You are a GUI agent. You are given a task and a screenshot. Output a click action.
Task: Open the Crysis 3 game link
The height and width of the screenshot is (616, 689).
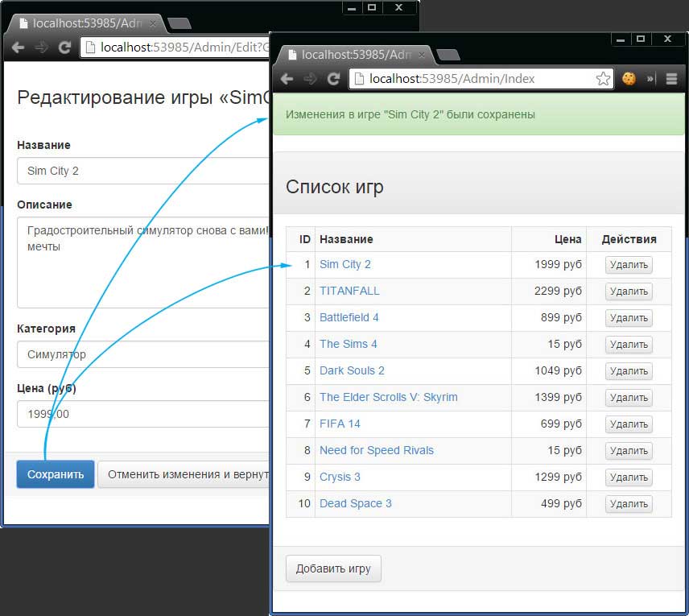[x=340, y=477]
